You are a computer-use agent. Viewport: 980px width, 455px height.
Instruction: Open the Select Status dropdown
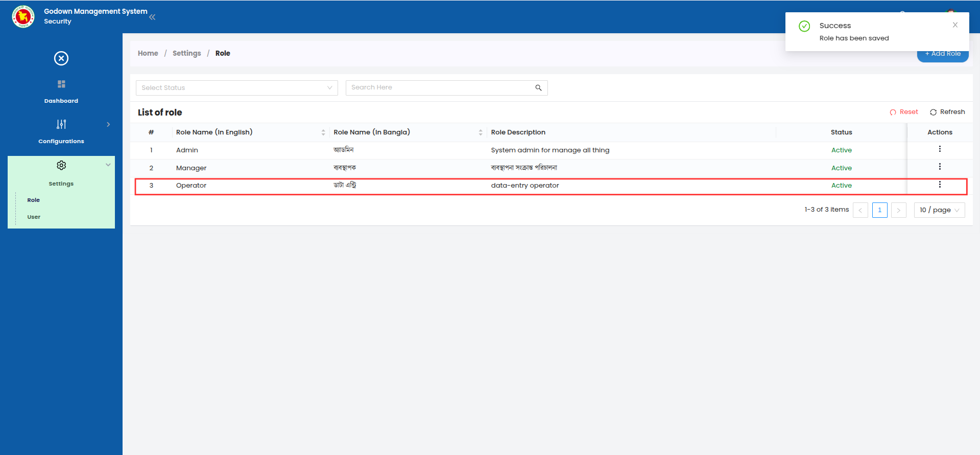click(x=236, y=88)
